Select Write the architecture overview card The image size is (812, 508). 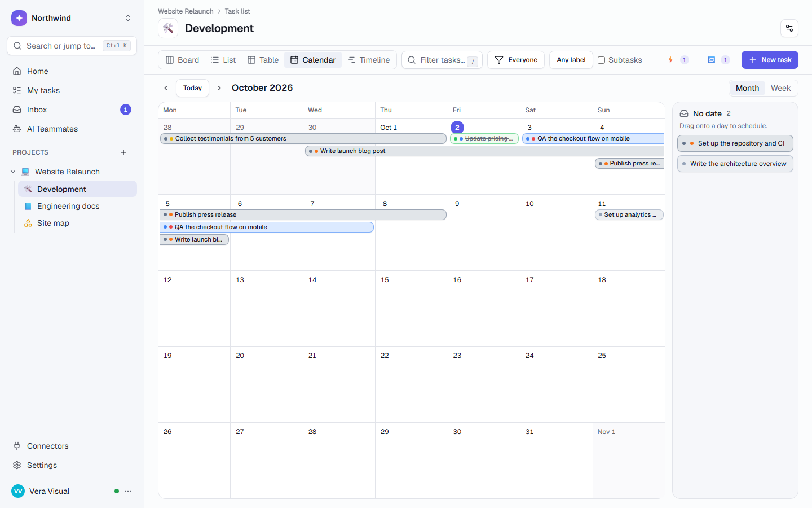[x=735, y=164]
